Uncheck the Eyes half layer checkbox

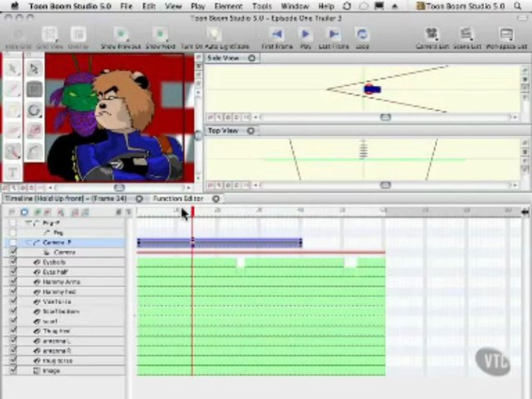point(13,272)
